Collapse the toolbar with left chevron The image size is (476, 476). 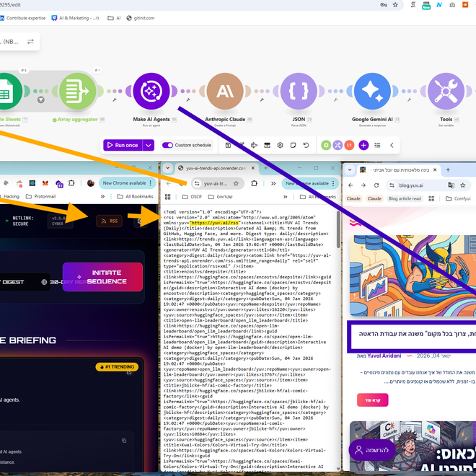pos(392,145)
